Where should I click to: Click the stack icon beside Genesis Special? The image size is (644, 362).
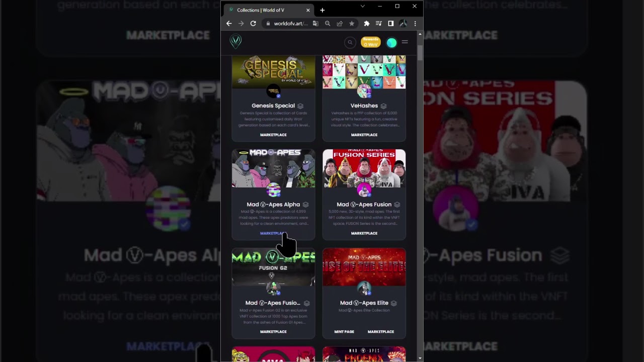click(300, 106)
